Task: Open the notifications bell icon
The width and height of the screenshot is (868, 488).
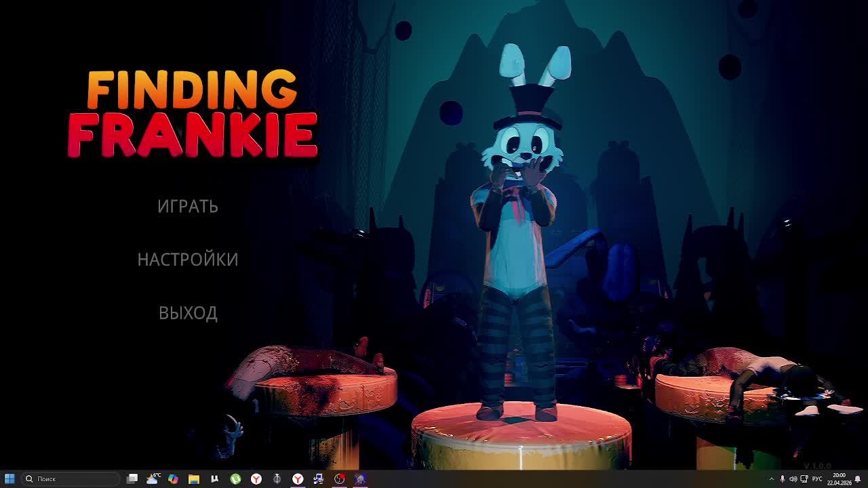Action: (x=859, y=479)
